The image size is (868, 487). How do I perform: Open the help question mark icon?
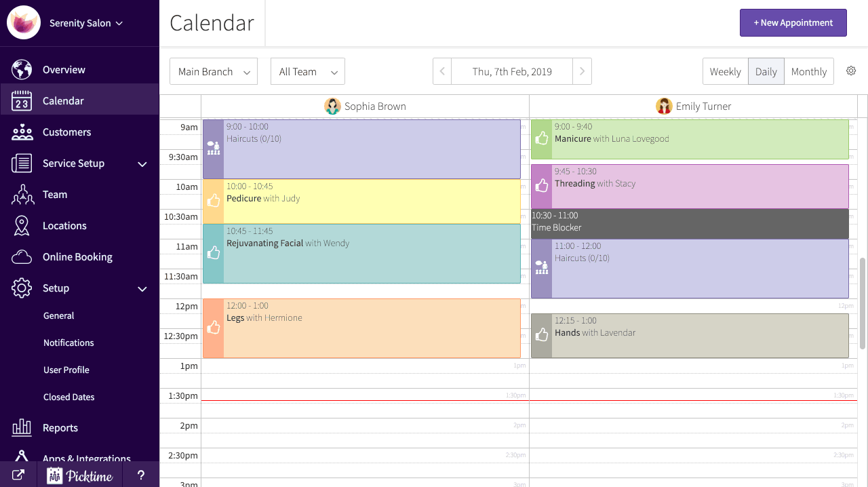click(x=141, y=475)
